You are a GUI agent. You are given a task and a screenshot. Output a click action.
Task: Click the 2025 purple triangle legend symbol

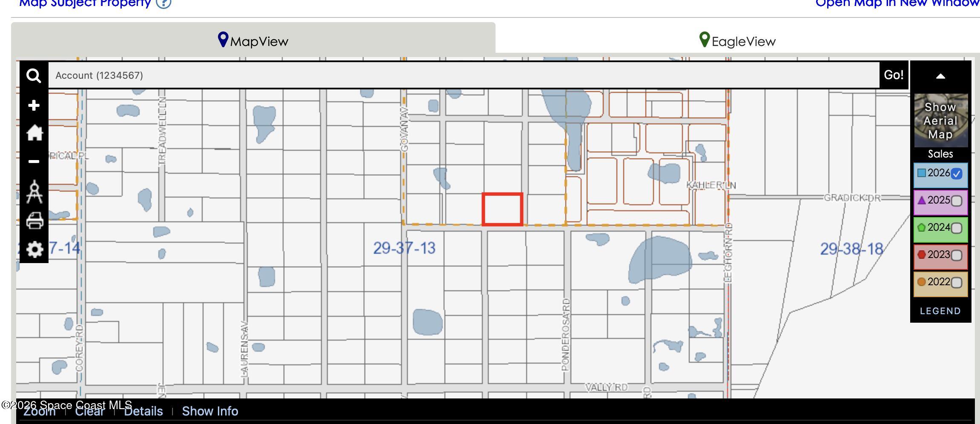pos(921,200)
